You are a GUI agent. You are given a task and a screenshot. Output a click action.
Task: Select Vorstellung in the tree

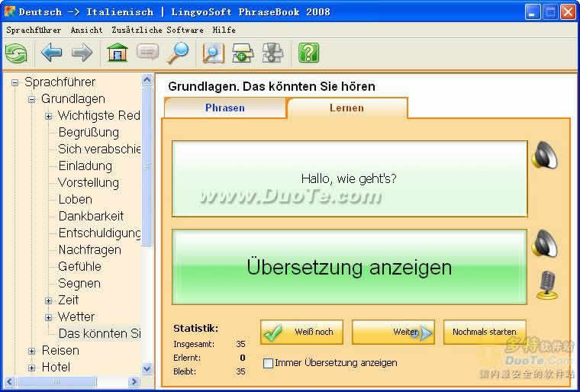[89, 183]
